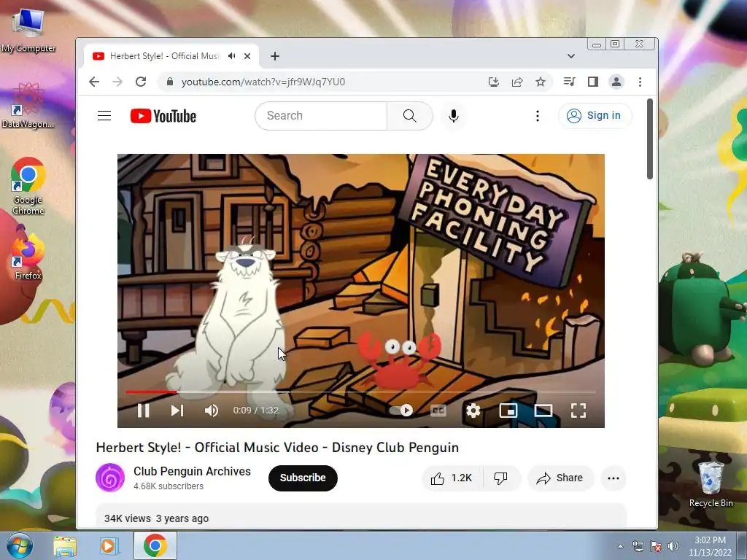This screenshot has height=560, width=747.
Task: Open tab search chevron
Action: pyautogui.click(x=570, y=56)
